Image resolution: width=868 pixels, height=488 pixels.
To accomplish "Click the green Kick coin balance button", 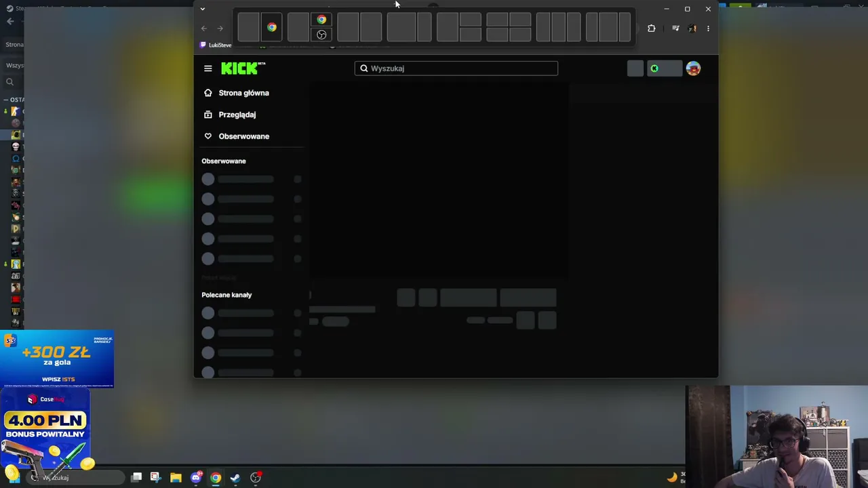I will [x=664, y=68].
